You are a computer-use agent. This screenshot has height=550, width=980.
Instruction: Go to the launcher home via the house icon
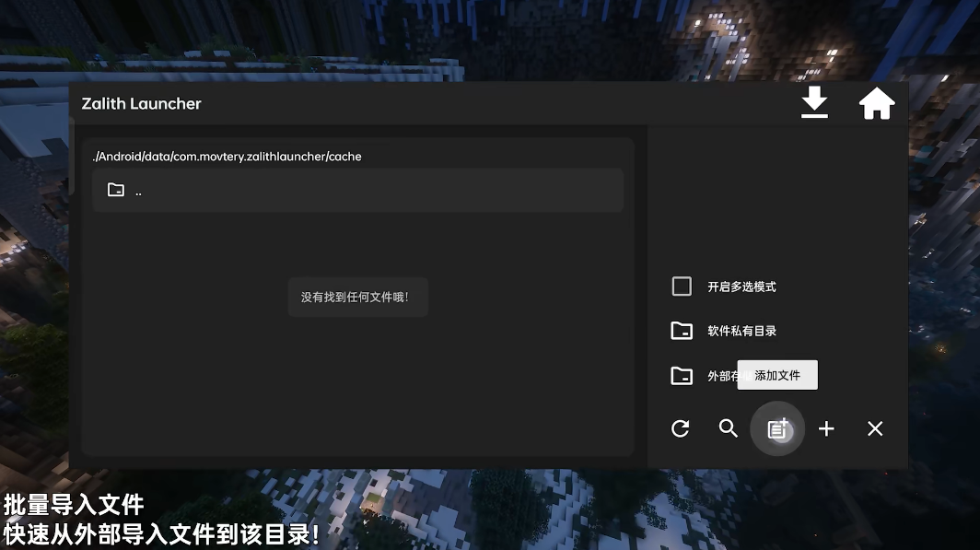pyautogui.click(x=877, y=102)
